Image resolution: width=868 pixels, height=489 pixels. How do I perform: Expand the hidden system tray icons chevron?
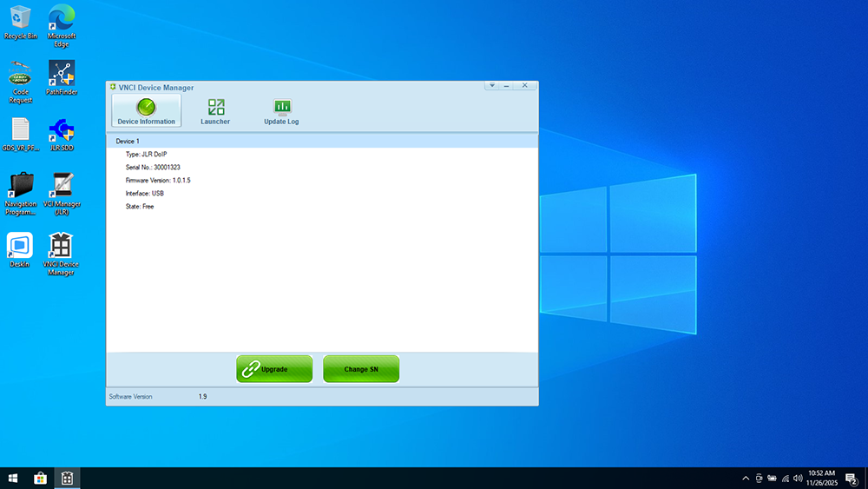[x=746, y=479]
